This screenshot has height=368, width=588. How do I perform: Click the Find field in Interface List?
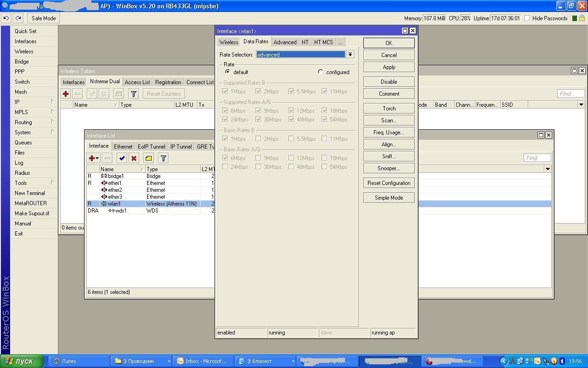point(537,158)
